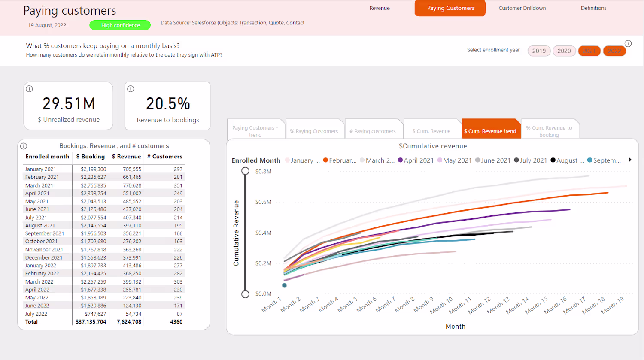Viewport: 644px width, 360px height.
Task: Click July 2021 legend item
Action: 531,160
